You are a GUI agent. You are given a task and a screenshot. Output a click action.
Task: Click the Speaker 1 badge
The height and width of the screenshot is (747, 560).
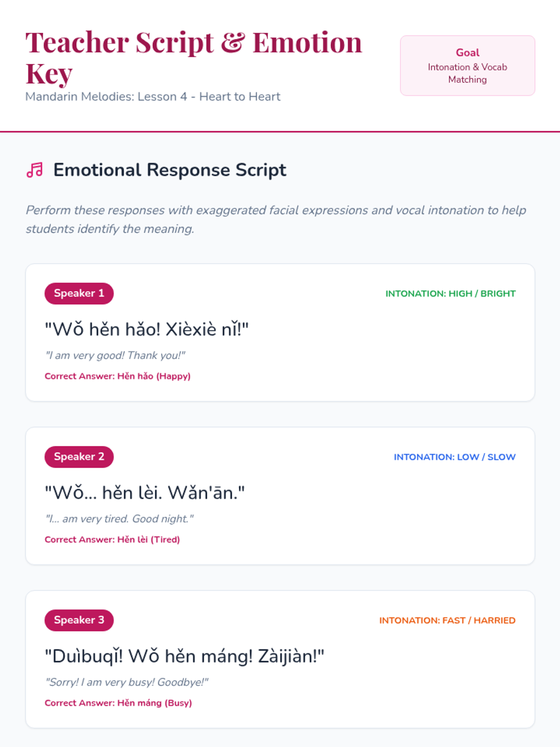[79, 293]
